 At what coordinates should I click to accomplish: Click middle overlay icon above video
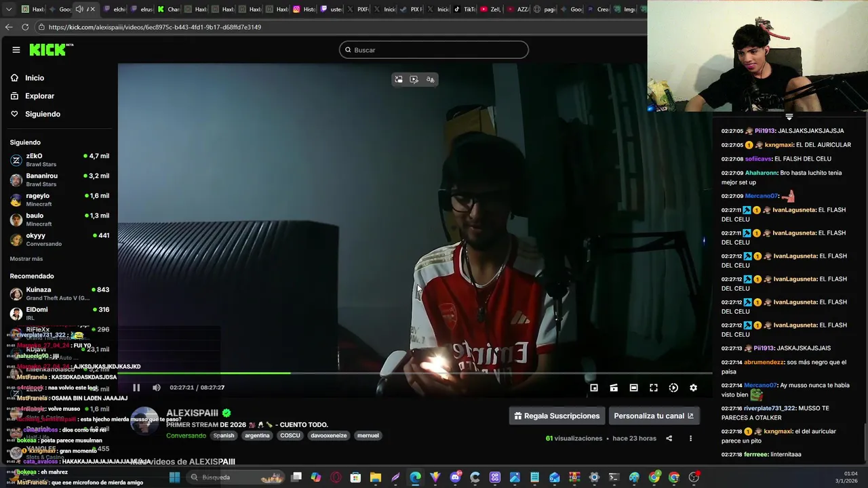[x=414, y=79]
